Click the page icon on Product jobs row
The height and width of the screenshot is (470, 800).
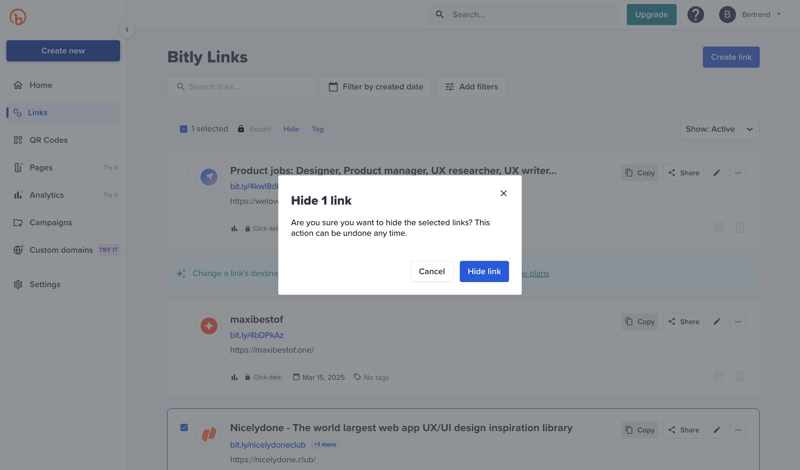(x=740, y=228)
